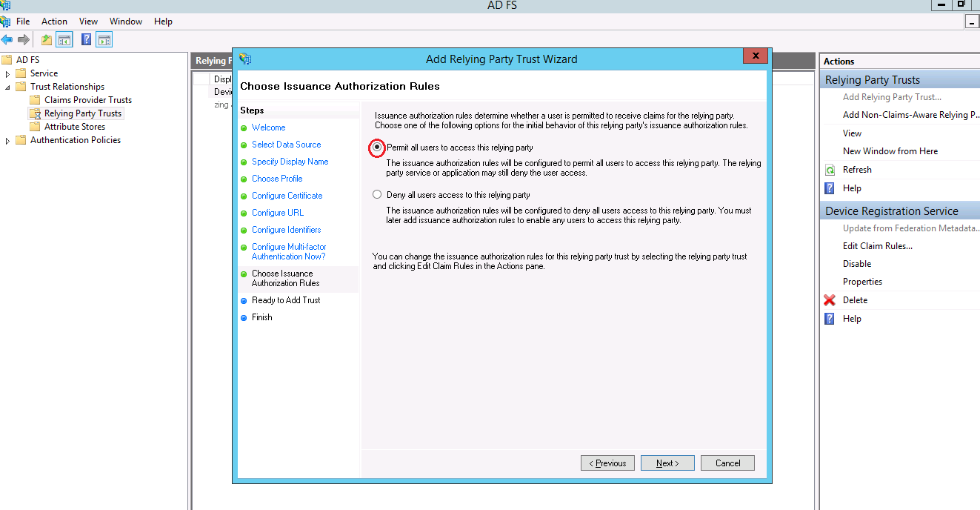This screenshot has height=510, width=980.
Task: Click the wizard title bar icon
Action: 245,59
